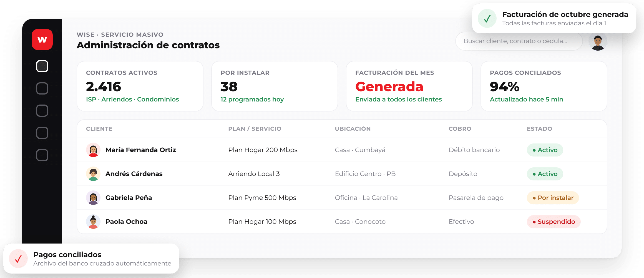The height and width of the screenshot is (278, 644).
Task: Click the Depósito payment cell
Action: (463, 174)
